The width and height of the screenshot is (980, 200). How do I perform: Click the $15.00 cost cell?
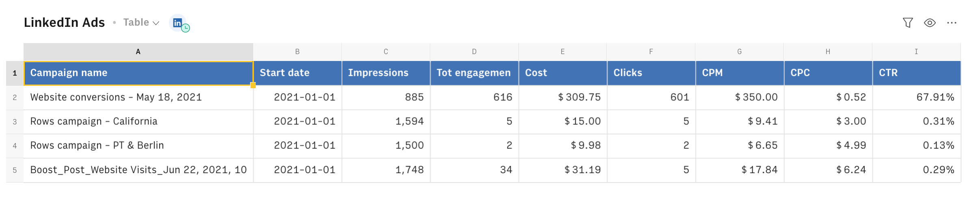pos(563,122)
